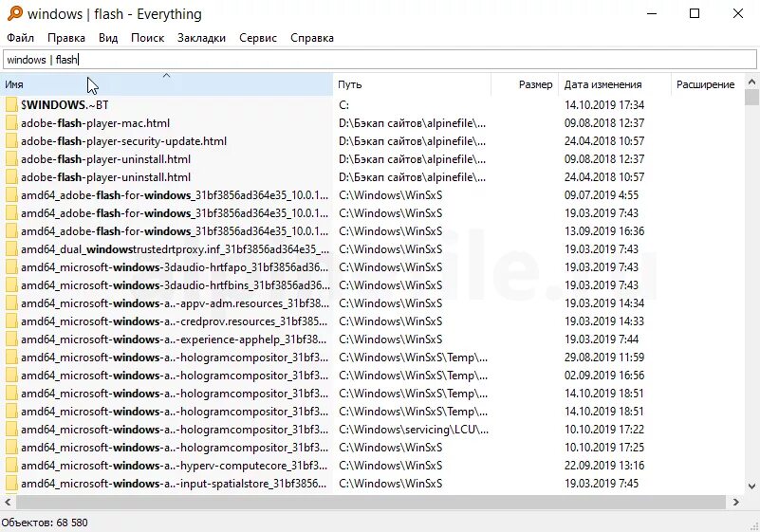Click the status bar object count 68 580
The width and height of the screenshot is (760, 532).
(x=45, y=523)
